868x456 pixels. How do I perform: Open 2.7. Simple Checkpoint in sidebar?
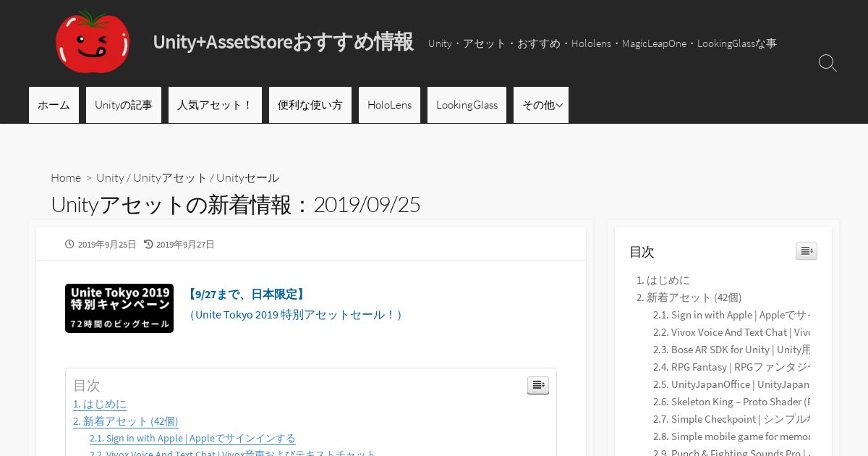(x=731, y=419)
